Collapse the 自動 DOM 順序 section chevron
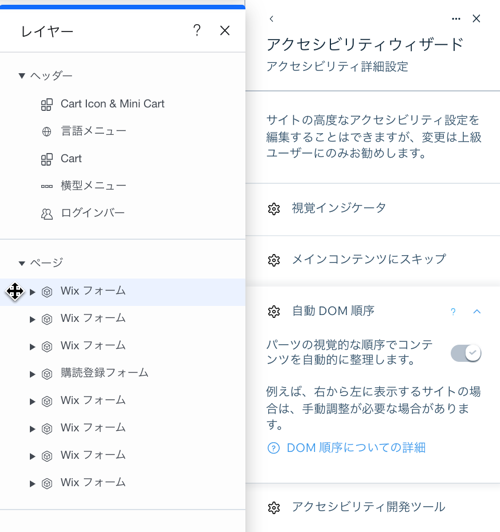Viewport: 500px width, 532px height. [477, 311]
